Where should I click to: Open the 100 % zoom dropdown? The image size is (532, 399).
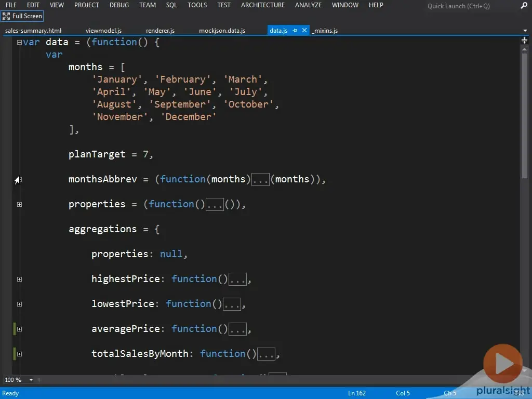pos(31,380)
